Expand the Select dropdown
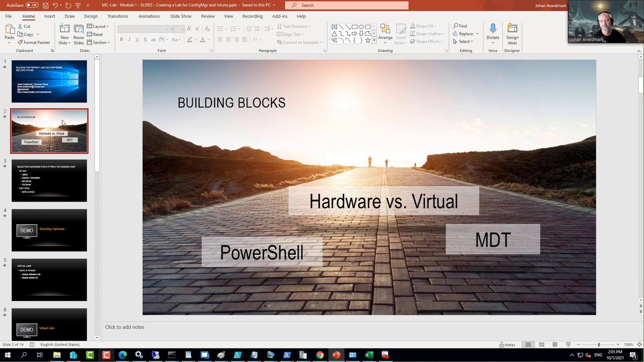This screenshot has width=644, height=362. pyautogui.click(x=464, y=41)
